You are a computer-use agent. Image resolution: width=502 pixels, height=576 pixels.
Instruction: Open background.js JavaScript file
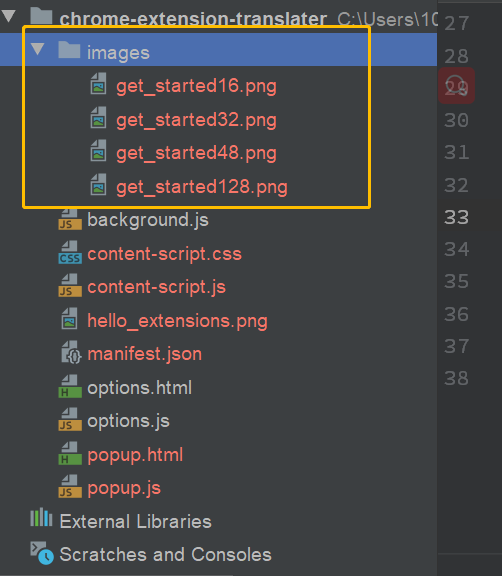click(148, 220)
